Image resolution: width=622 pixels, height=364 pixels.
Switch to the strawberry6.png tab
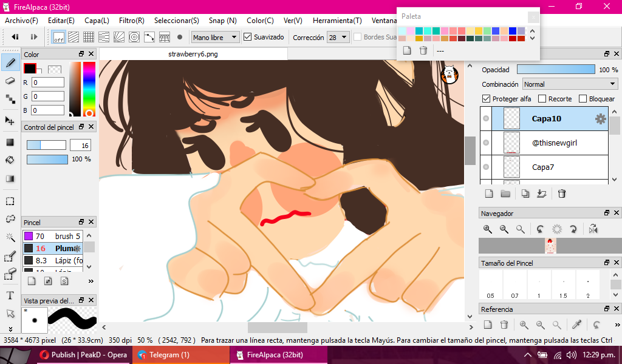click(x=193, y=54)
